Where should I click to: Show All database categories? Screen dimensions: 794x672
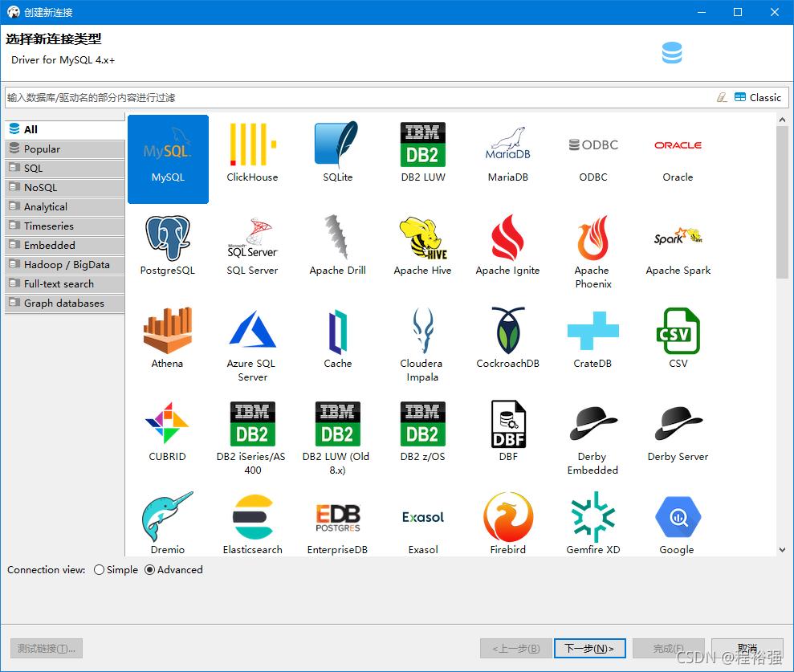[x=65, y=129]
